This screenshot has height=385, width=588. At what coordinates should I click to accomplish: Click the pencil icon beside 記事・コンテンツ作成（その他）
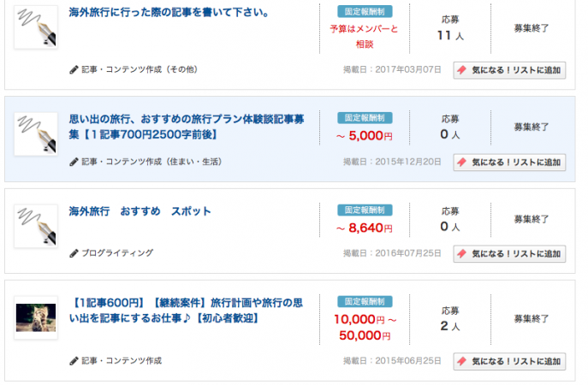(74, 69)
